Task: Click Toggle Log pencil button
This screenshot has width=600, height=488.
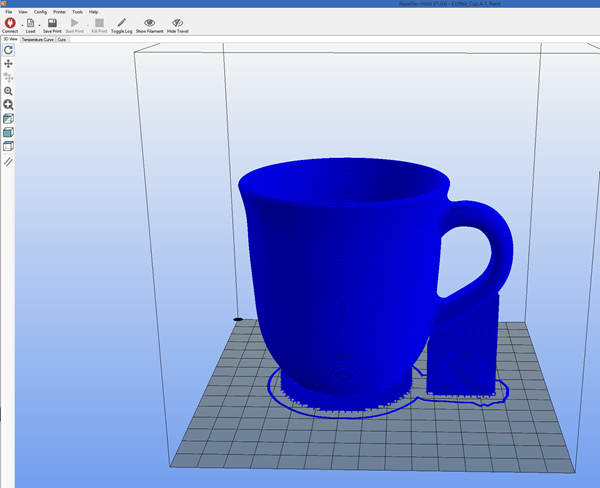Action: pos(122,25)
